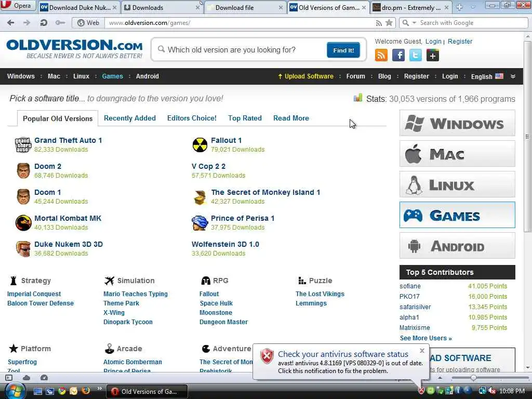Click the Fallout radiation icon

pos(200,145)
